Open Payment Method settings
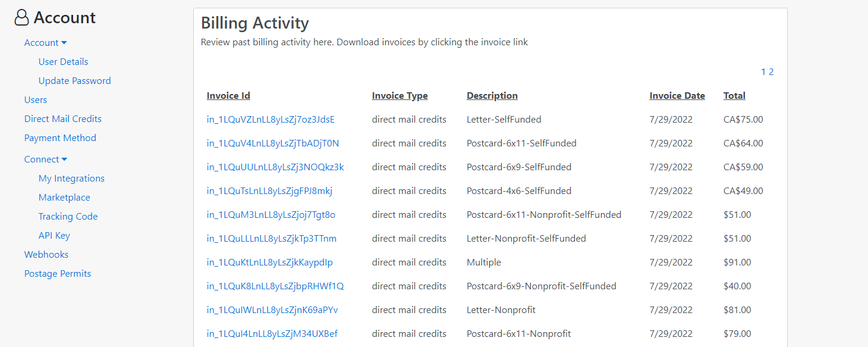Viewport: 868px width, 347px height. click(x=60, y=138)
